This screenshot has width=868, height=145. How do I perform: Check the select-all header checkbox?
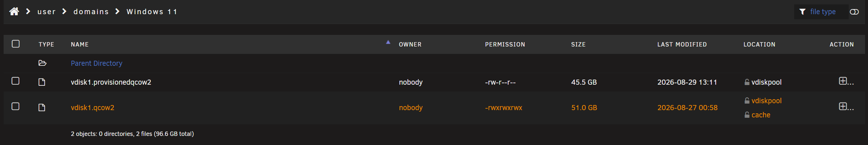pyautogui.click(x=16, y=44)
